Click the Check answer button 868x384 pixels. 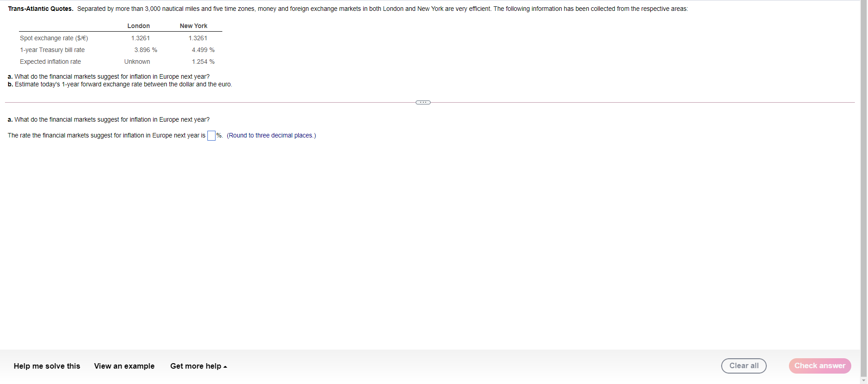(x=820, y=366)
